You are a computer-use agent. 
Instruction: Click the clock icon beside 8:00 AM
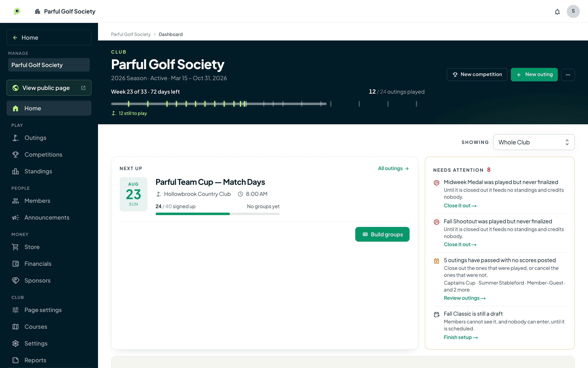pos(240,194)
